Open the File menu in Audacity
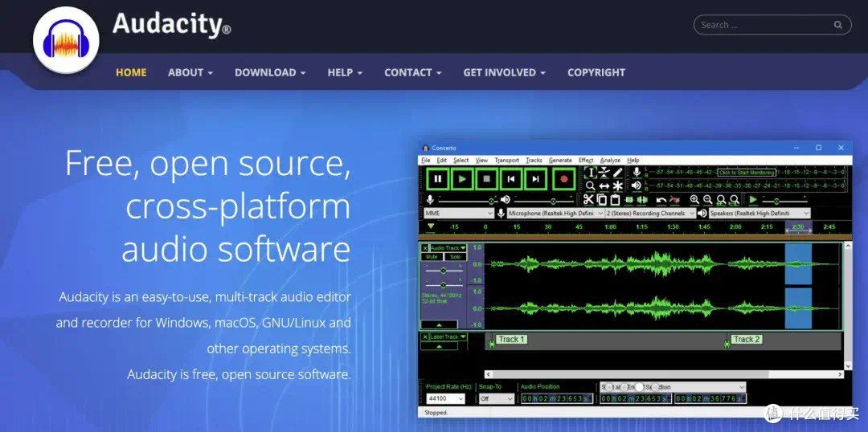The height and width of the screenshot is (432, 868). tap(426, 161)
